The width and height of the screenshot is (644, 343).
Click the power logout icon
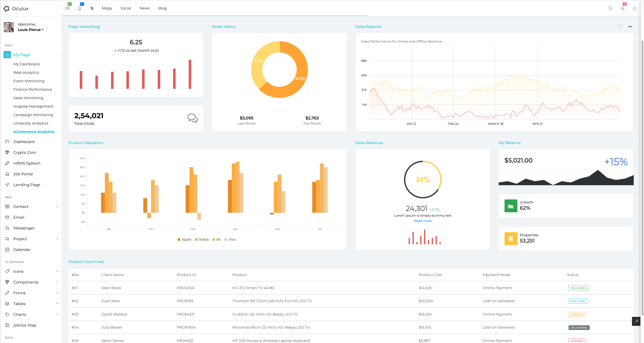click(635, 8)
